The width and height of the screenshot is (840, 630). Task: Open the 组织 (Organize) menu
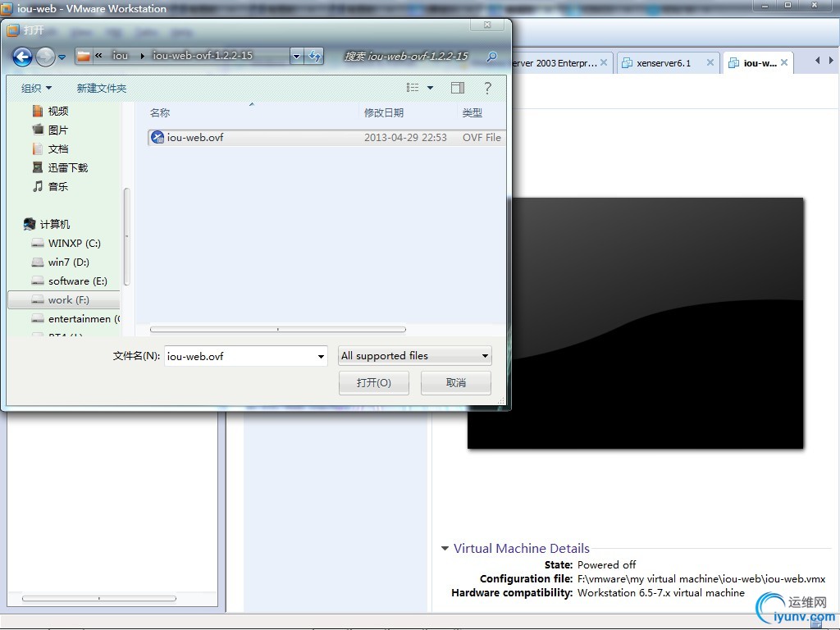click(36, 88)
